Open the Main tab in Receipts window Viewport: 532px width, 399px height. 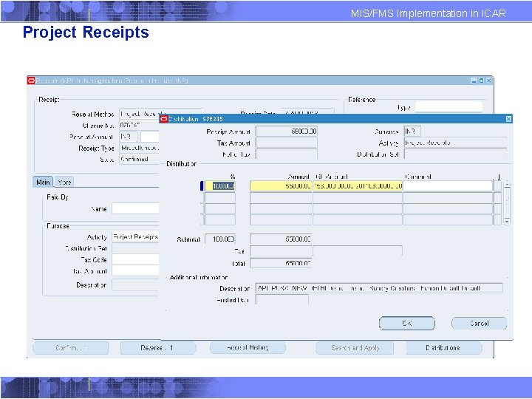click(43, 182)
